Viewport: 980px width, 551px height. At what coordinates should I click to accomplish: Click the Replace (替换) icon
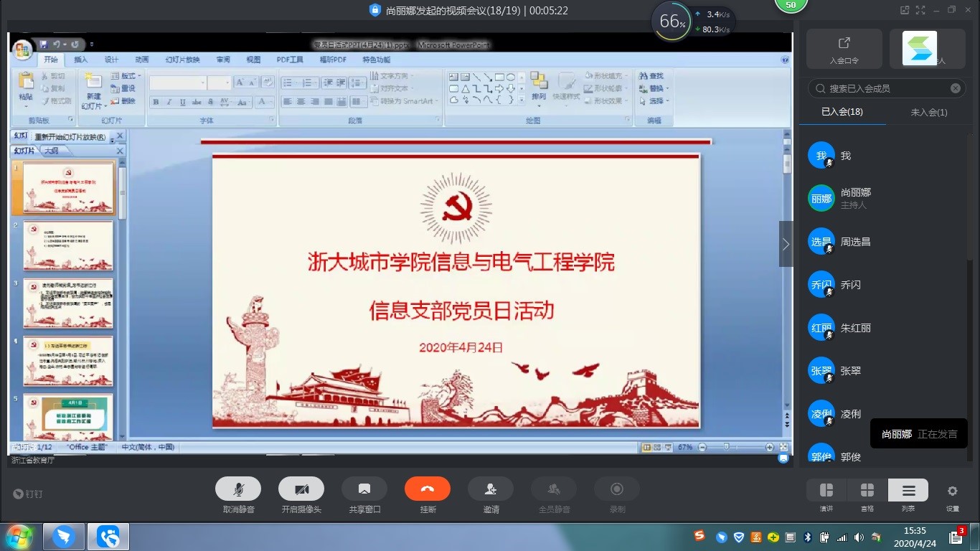[643, 88]
